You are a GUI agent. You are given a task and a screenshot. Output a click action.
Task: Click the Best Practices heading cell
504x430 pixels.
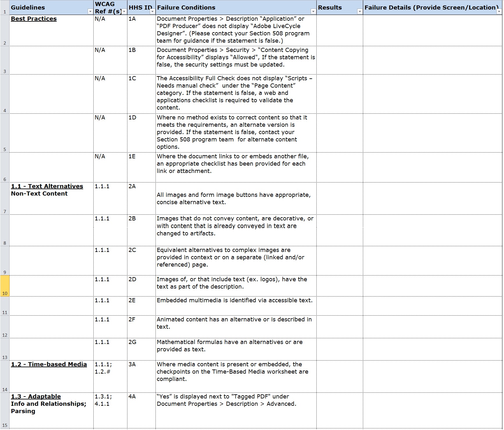(51, 30)
